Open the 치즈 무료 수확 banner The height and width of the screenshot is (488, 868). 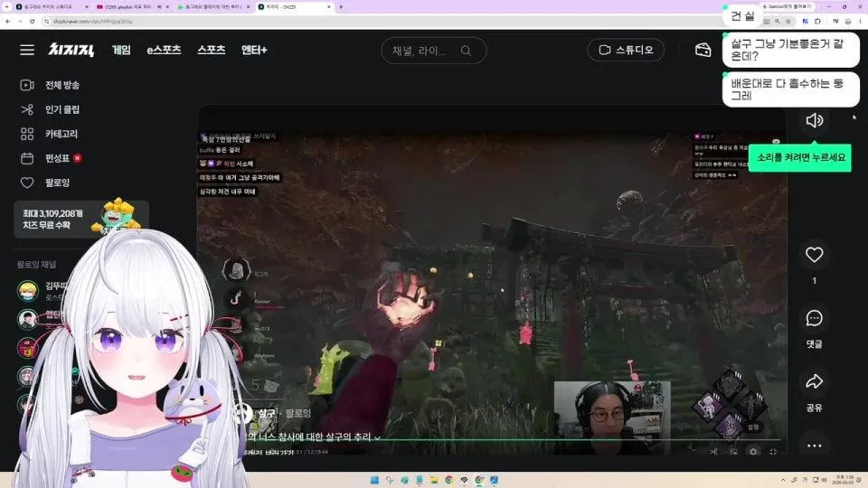click(80, 219)
